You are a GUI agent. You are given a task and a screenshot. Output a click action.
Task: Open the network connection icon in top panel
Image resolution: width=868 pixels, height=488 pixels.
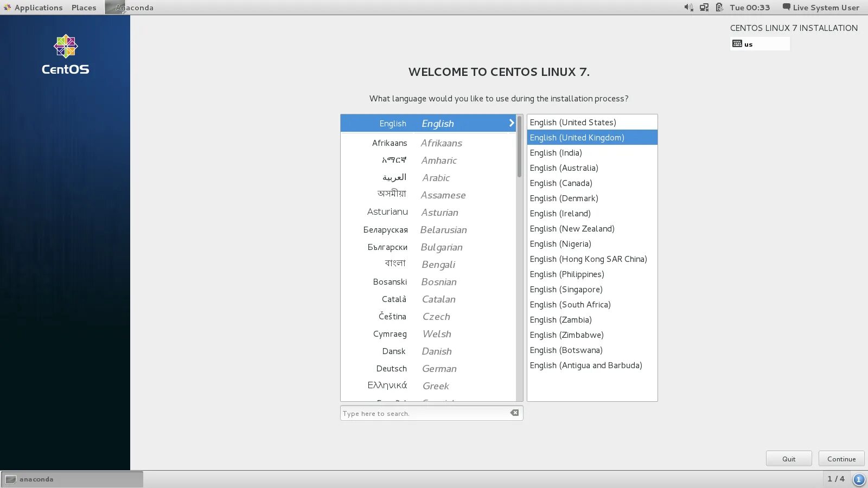pos(704,8)
